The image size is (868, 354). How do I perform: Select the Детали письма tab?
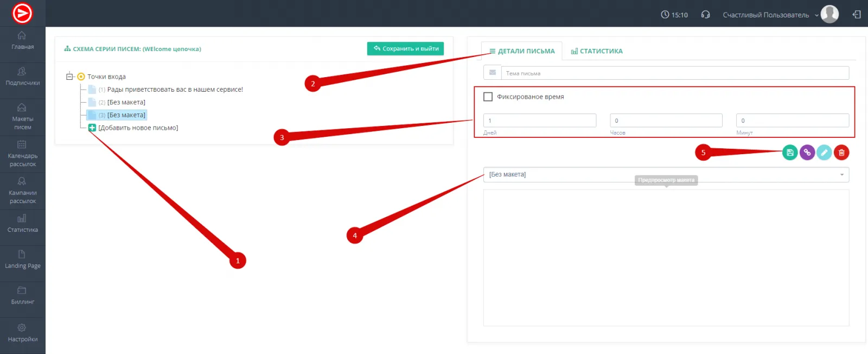[x=522, y=51]
